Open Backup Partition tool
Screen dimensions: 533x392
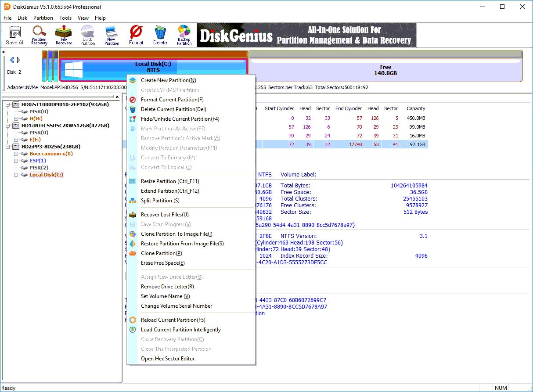tap(184, 35)
